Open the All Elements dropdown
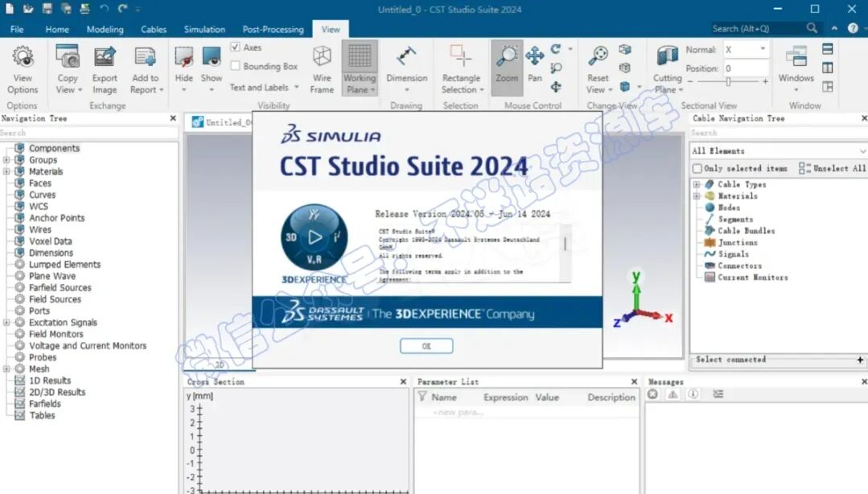 point(779,150)
